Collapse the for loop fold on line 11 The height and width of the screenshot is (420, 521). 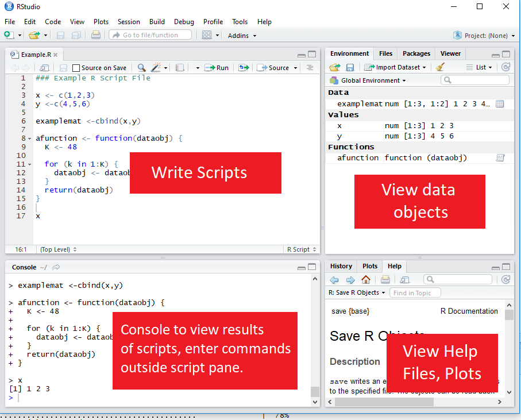[x=29, y=164]
